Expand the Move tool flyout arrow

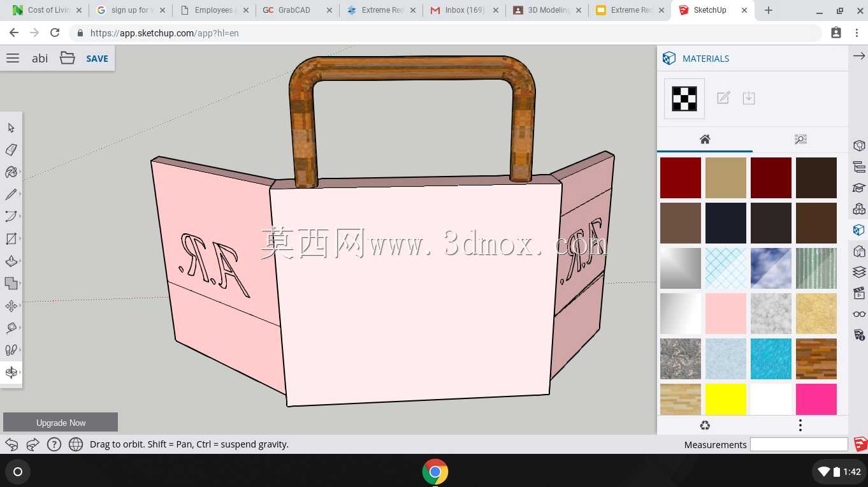(20, 306)
